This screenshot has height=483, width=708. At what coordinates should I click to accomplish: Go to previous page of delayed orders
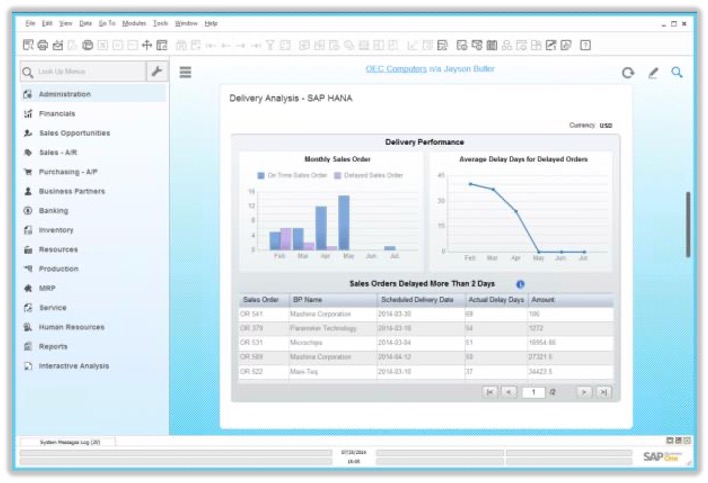pyautogui.click(x=509, y=392)
